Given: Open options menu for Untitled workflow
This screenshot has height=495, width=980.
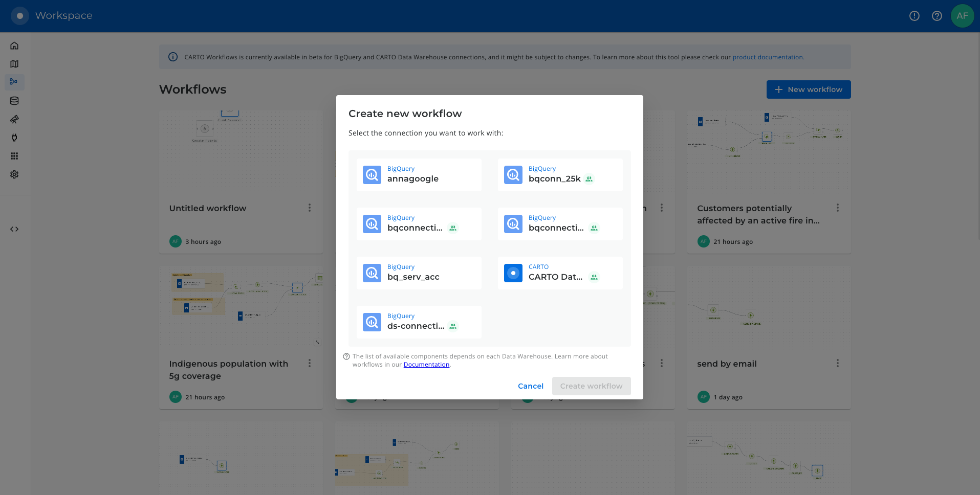Looking at the screenshot, I should 309,208.
